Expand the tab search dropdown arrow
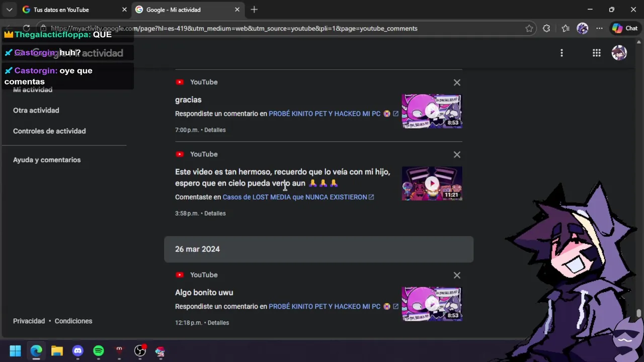This screenshot has height=362, width=644. click(x=9, y=10)
